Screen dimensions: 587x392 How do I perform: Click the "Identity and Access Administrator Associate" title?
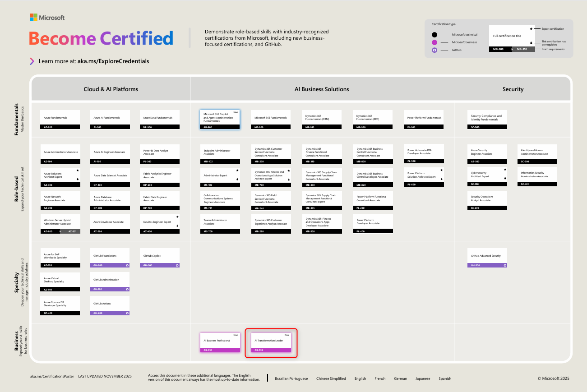coord(535,152)
